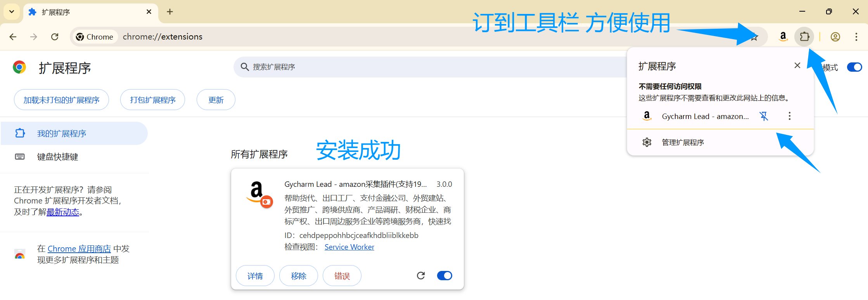Click the Chrome Web Store rainbow icon
Viewport: 868px width, 300px height.
(20, 254)
